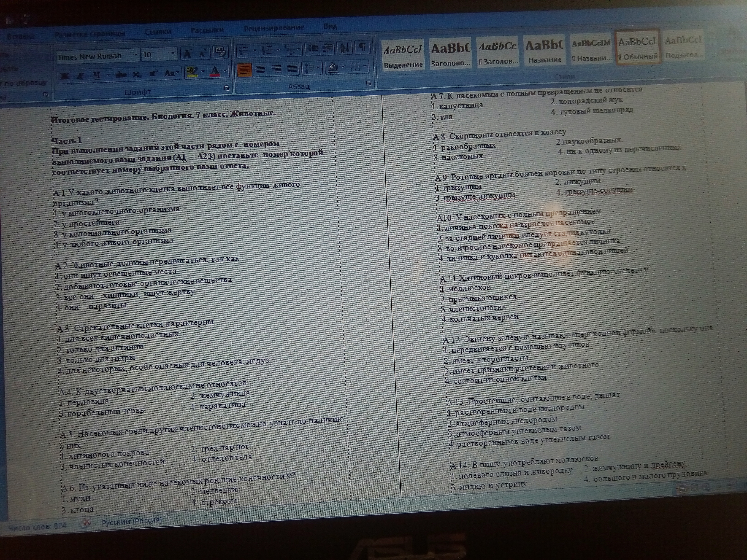
Task: Toggle left text alignment
Action: 244,70
